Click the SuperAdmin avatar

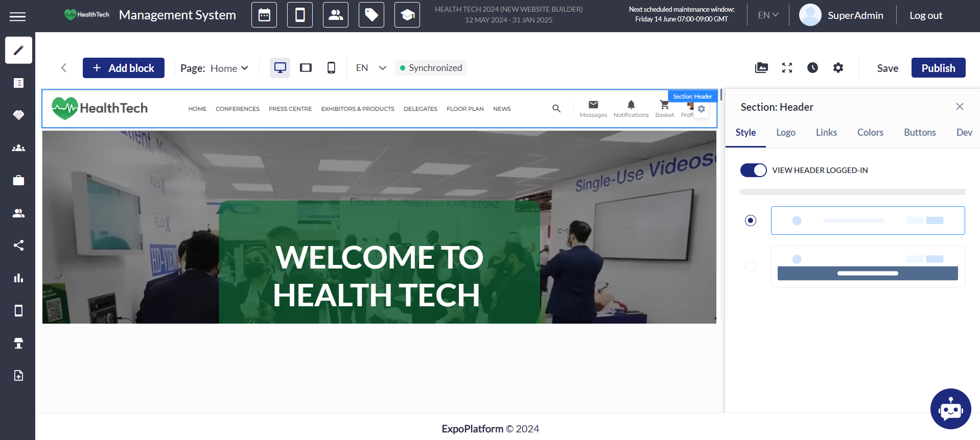coord(810,15)
